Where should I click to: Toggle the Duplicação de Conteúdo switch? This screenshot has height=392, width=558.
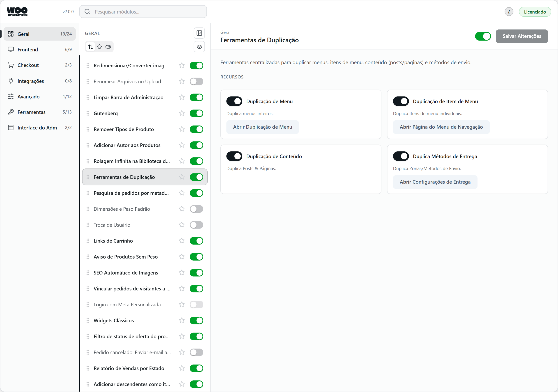(234, 156)
